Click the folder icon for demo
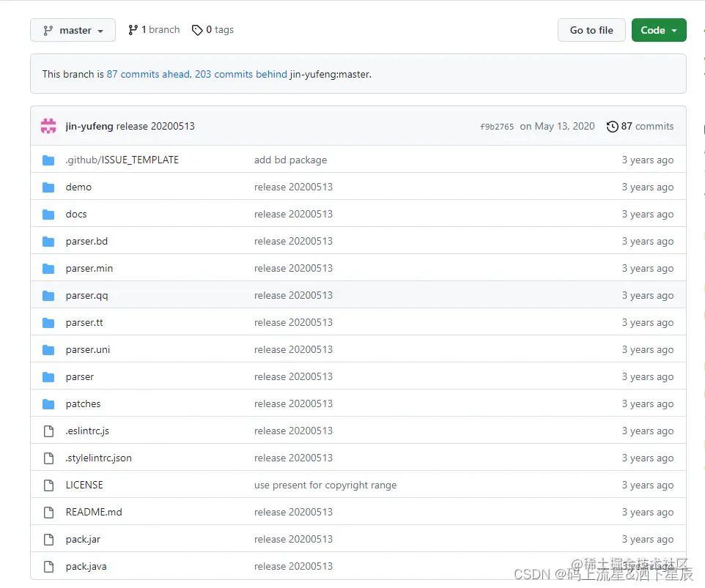The width and height of the screenshot is (705, 588). coord(48,187)
